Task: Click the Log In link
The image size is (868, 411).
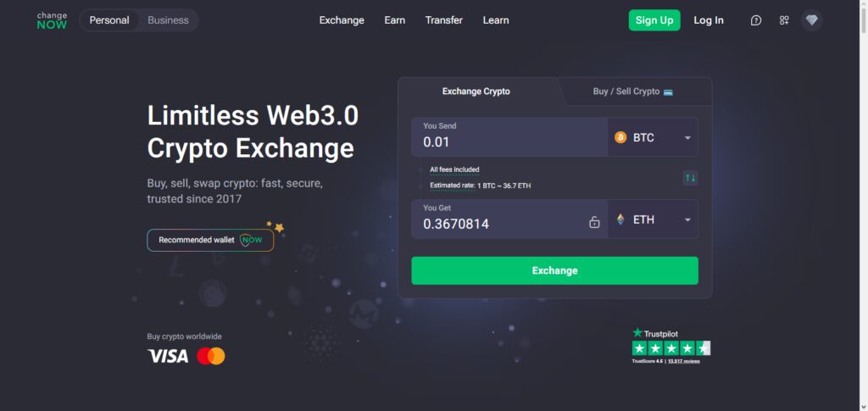Action: 709,20
